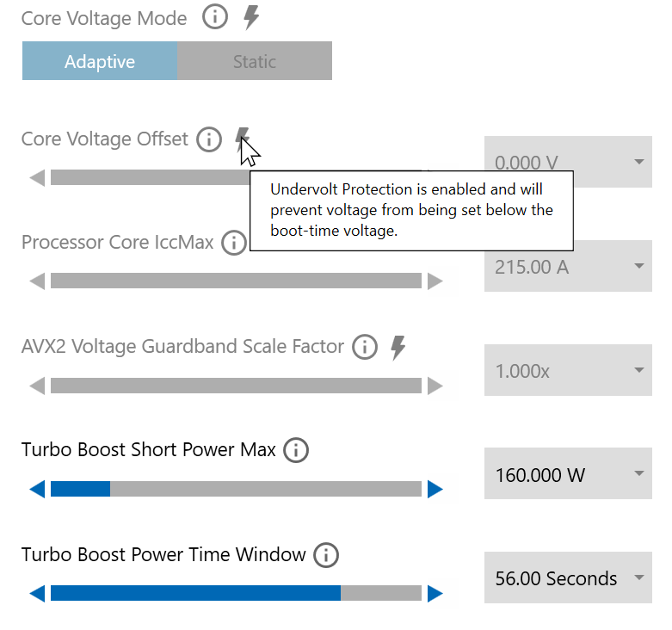The height and width of the screenshot is (630, 672).
Task: Click info icon for AVX2 Voltage Guardband
Action: coord(365,347)
